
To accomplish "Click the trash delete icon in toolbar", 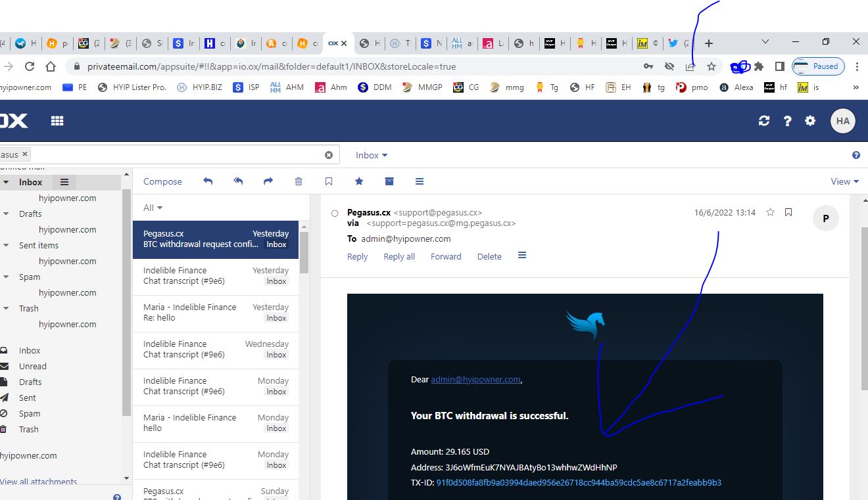I will coord(299,181).
